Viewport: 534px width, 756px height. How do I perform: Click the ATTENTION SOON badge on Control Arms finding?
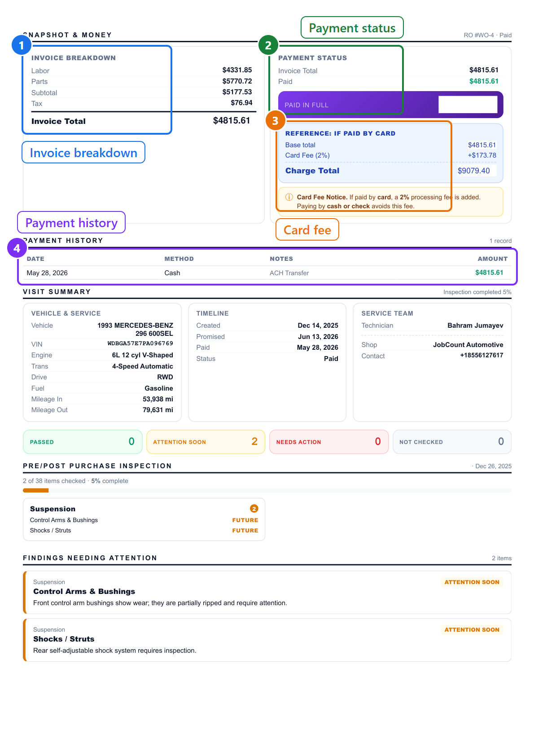click(x=472, y=582)
